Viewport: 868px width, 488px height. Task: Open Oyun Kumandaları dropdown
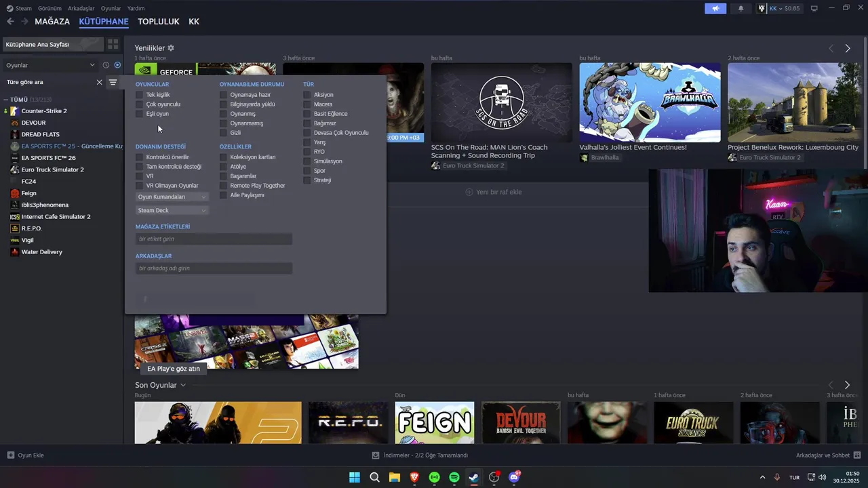pos(172,197)
